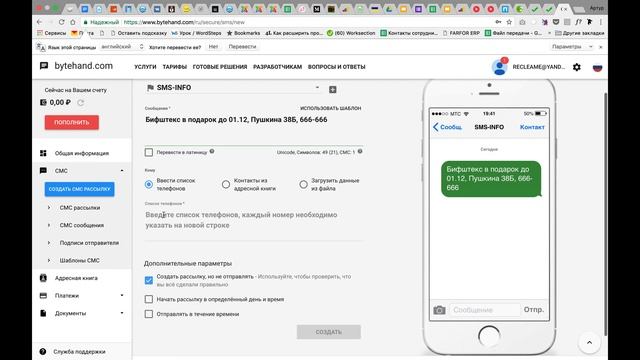Refresh account balance icon

pos(81,103)
